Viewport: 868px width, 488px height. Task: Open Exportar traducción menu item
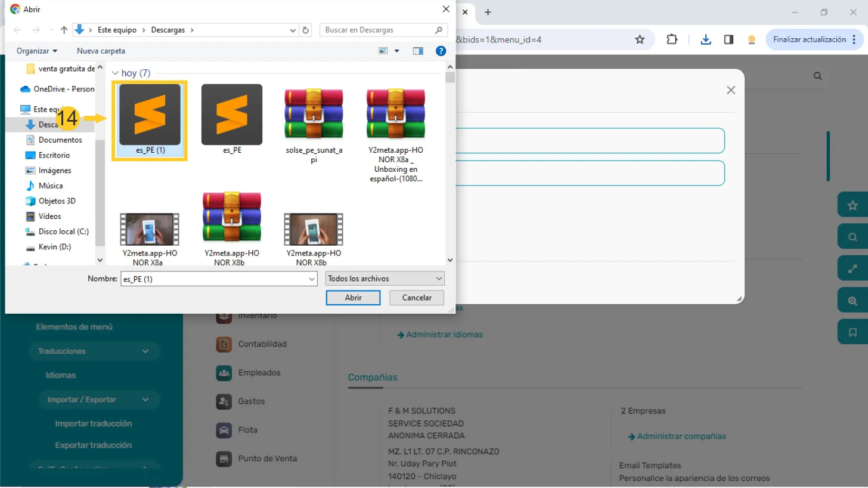(x=93, y=445)
